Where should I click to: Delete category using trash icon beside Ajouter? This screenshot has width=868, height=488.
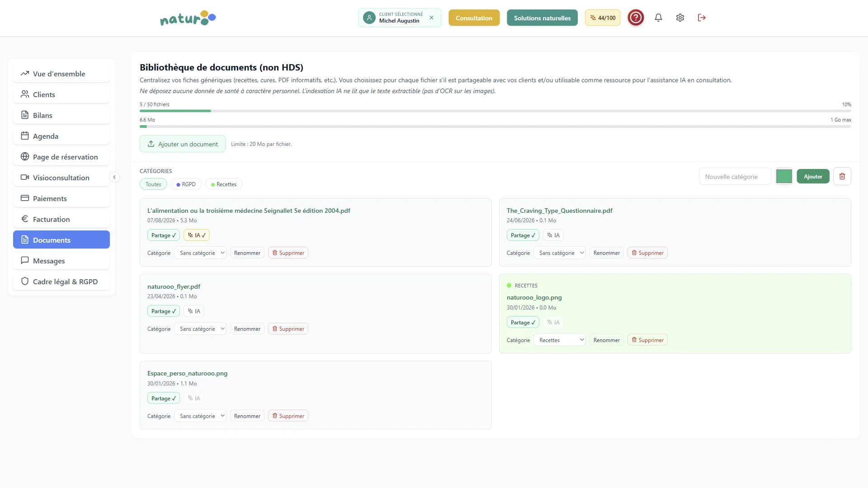pos(842,176)
